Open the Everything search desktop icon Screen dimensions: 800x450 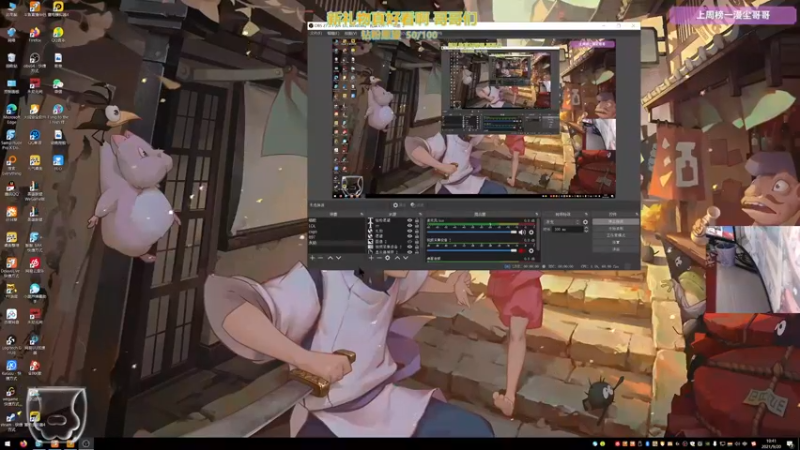click(11, 164)
